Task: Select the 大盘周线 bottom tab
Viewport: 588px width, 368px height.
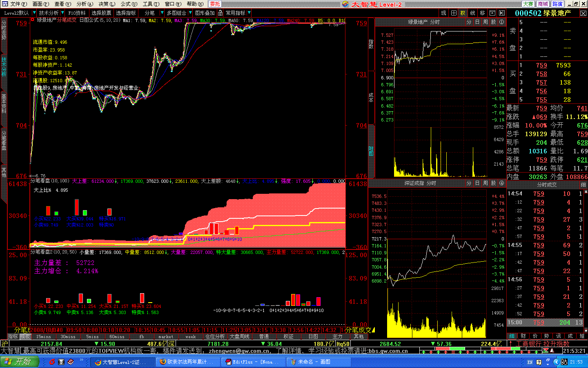Action: pos(239,337)
